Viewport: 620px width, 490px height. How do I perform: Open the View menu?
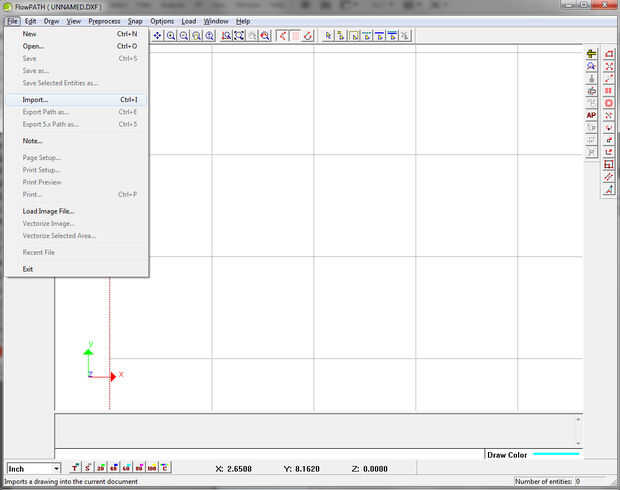coord(74,21)
